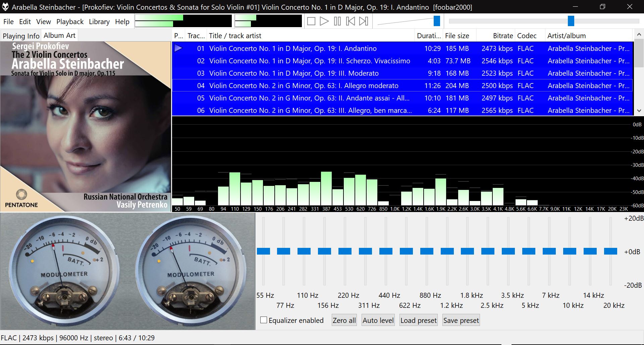644x345 pixels.
Task: Click the 5 kHz equalizer band slider
Action: click(x=529, y=251)
